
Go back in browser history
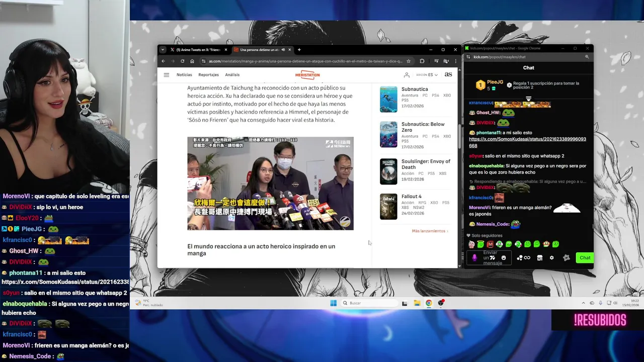(163, 61)
